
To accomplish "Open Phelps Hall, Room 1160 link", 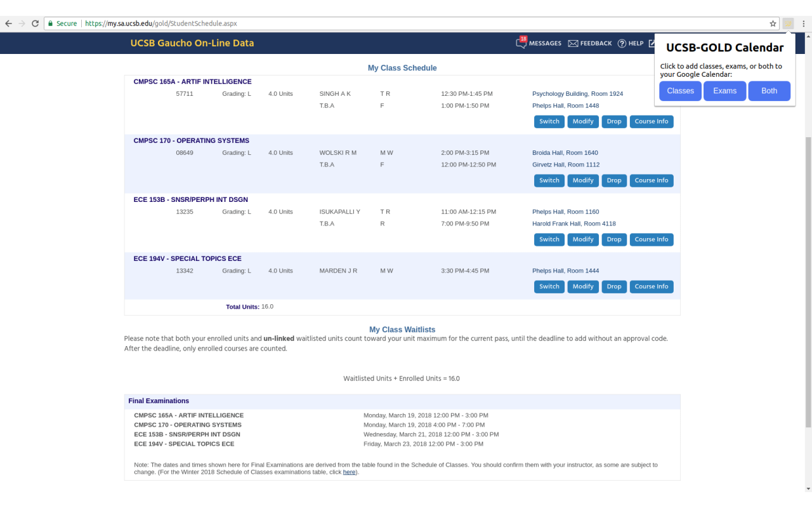I will (x=565, y=212).
